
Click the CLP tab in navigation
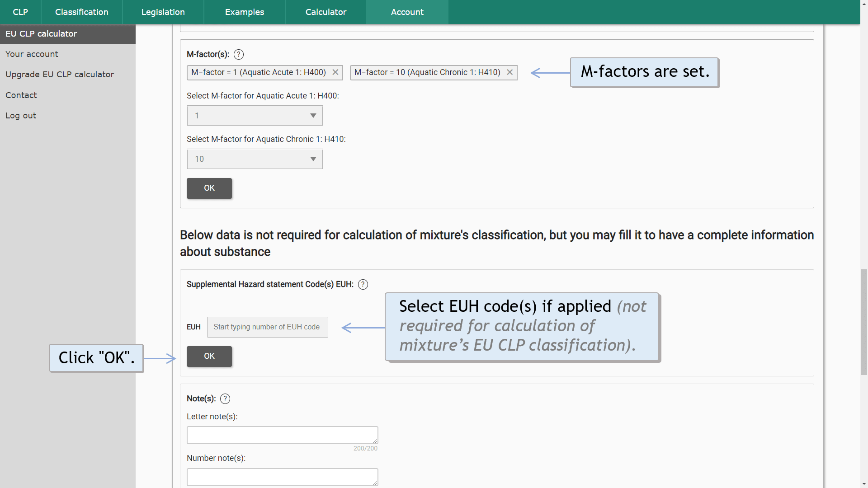coord(20,12)
